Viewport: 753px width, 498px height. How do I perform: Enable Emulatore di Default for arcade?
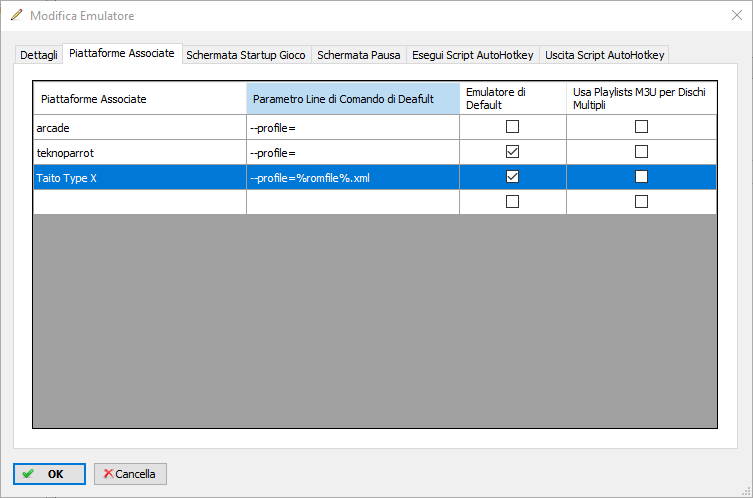[513, 127]
